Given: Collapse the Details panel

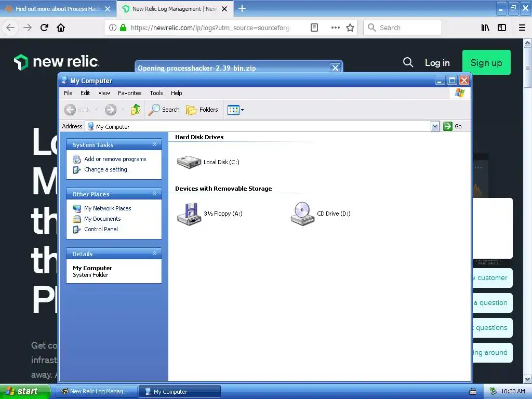Looking at the screenshot, I should pos(154,254).
